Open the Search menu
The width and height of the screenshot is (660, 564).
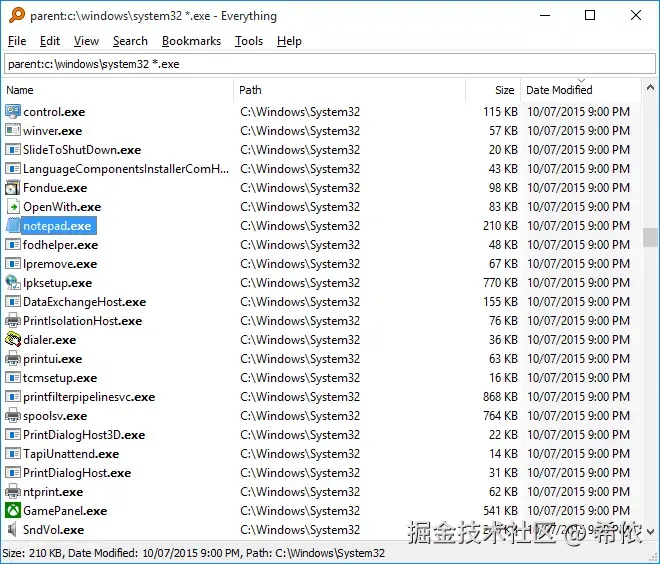click(x=130, y=41)
